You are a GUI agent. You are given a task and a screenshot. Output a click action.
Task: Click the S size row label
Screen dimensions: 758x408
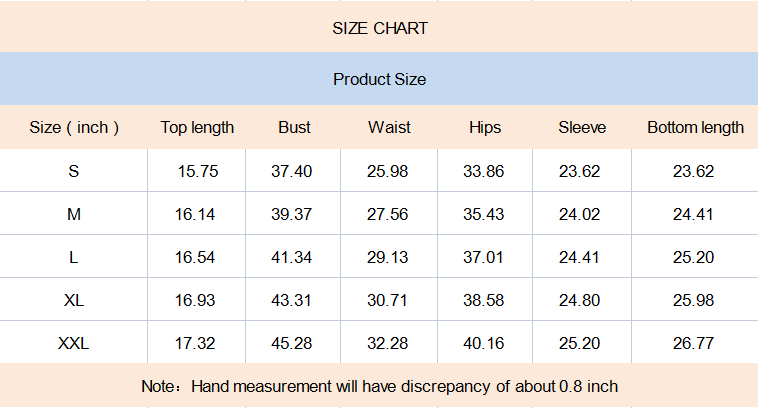pyautogui.click(x=74, y=171)
